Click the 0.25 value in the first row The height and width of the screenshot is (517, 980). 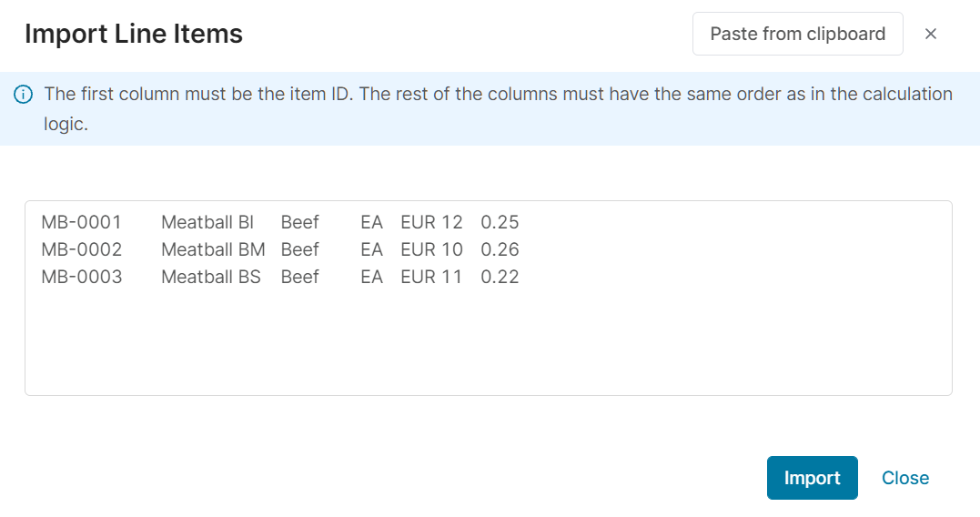[500, 222]
